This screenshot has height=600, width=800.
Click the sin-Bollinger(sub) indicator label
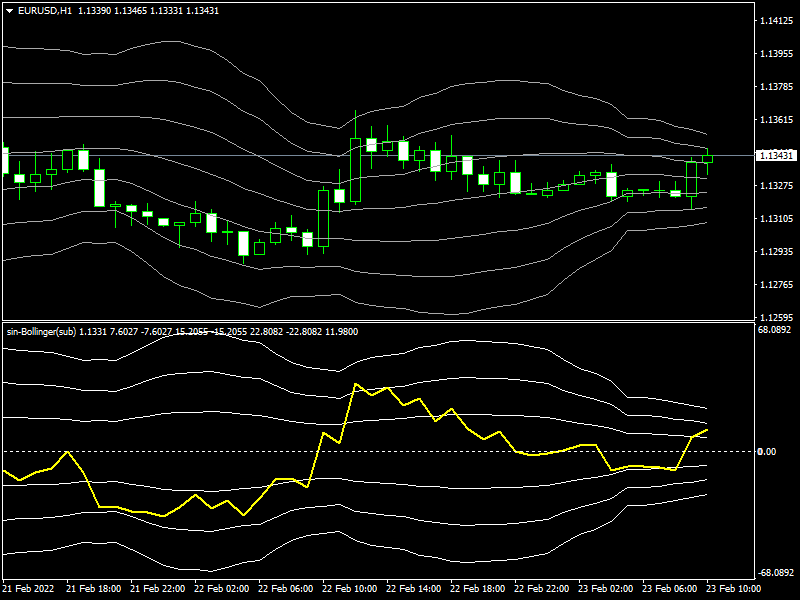coord(40,331)
